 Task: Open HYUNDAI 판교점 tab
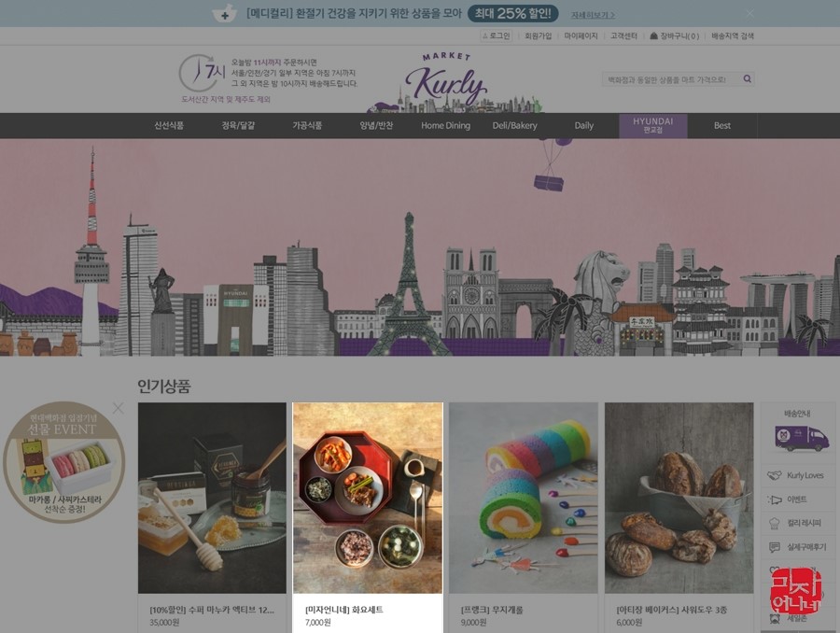pos(653,125)
